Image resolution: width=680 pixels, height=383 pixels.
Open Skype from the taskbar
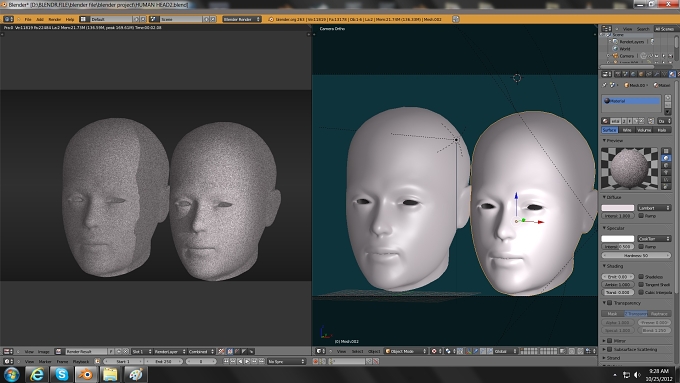coord(61,374)
